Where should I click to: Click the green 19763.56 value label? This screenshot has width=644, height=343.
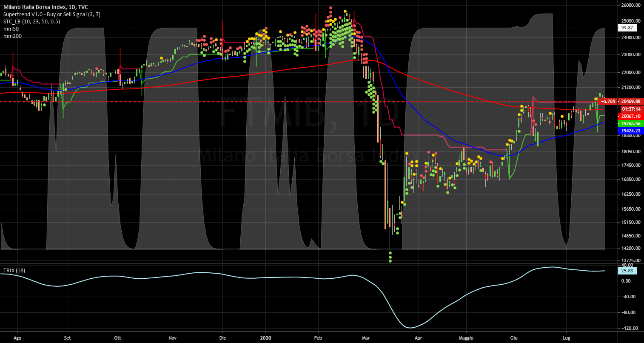point(630,123)
